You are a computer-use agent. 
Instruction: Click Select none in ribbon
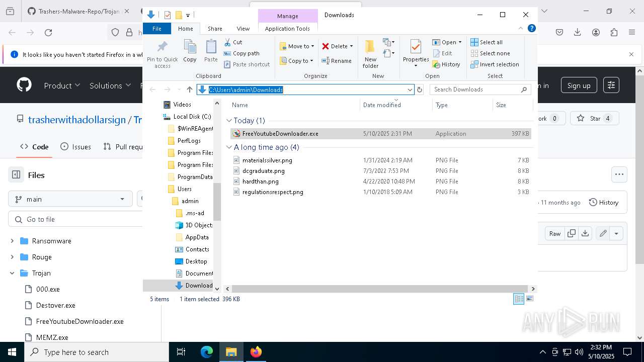490,53
